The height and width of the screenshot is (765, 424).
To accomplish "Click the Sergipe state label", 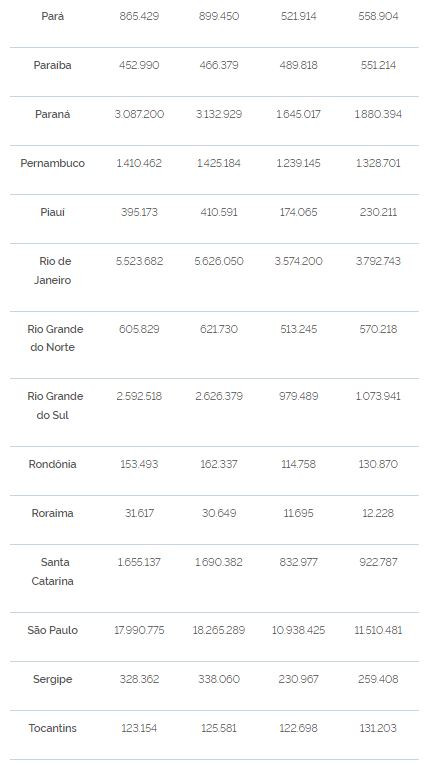I will (52, 679).
